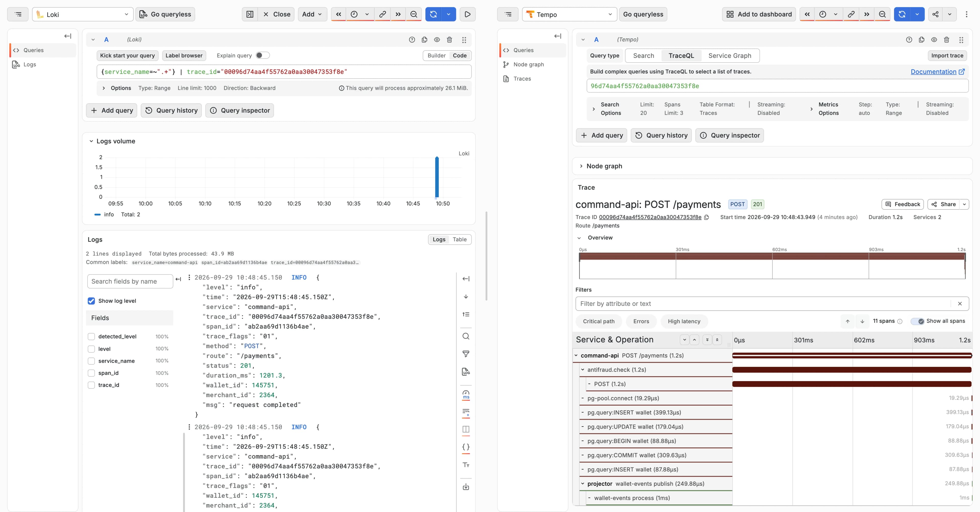Viewport: 980px width, 512px height.
Task: Check the span_id field
Action: click(x=91, y=373)
